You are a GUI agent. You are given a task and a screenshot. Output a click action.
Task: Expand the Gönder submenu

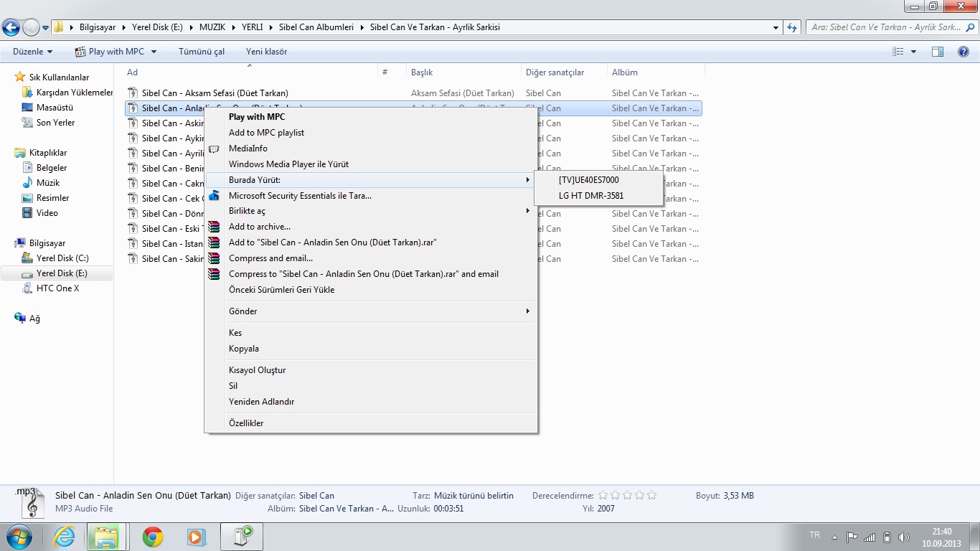tap(371, 311)
